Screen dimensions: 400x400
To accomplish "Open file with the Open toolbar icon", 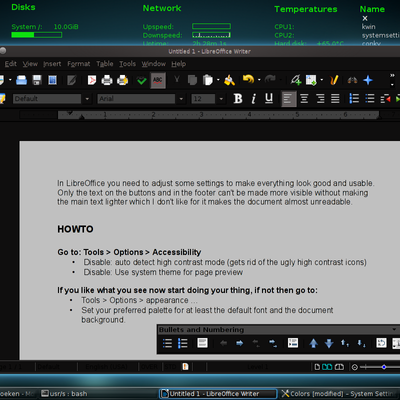I will 21,80.
